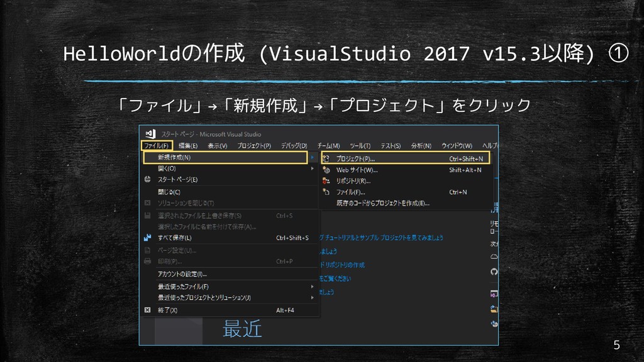Open the 編集(E) menu
The image size is (644, 362).
[x=188, y=146]
